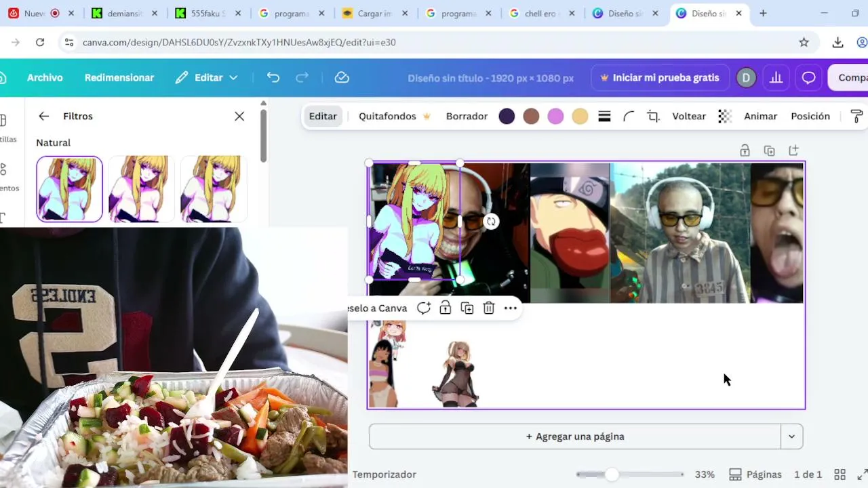The width and height of the screenshot is (868, 488).
Task: Open the corner rounding tool
Action: (x=629, y=117)
